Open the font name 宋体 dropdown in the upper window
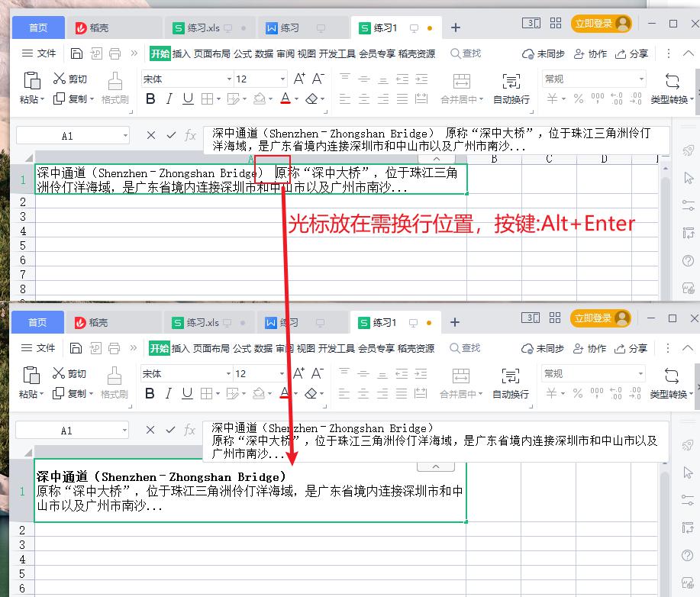The height and width of the screenshot is (597, 700). click(229, 79)
